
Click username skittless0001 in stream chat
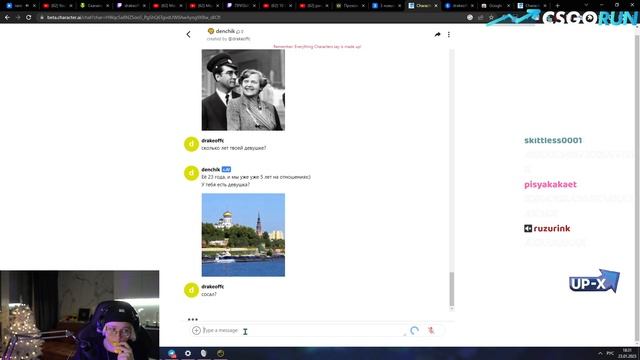(553, 140)
